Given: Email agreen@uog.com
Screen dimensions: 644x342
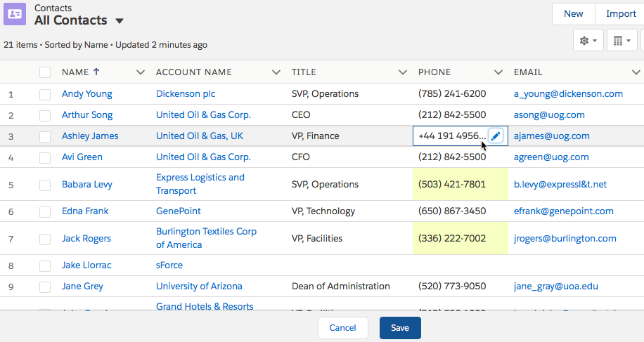Looking at the screenshot, I should tap(551, 157).
